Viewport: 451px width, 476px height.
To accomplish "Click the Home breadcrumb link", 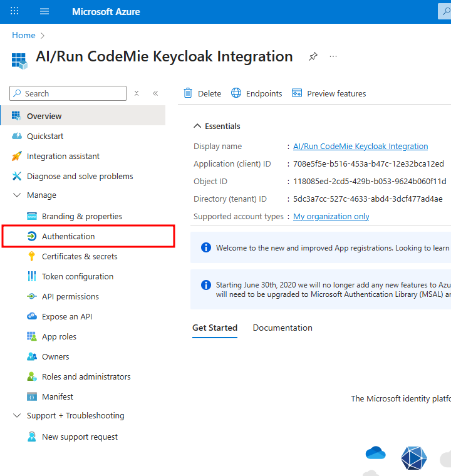I will click(24, 35).
